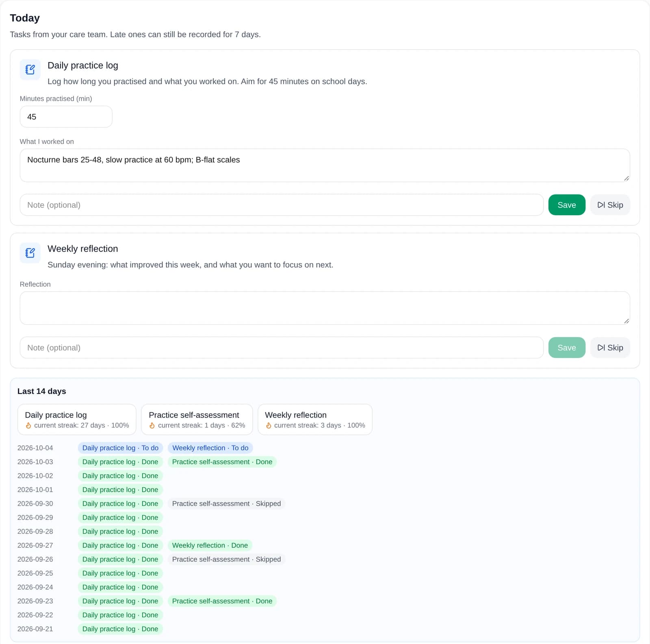Click the Weekly reflection Note field
The width and height of the screenshot is (650, 644).
(282, 348)
